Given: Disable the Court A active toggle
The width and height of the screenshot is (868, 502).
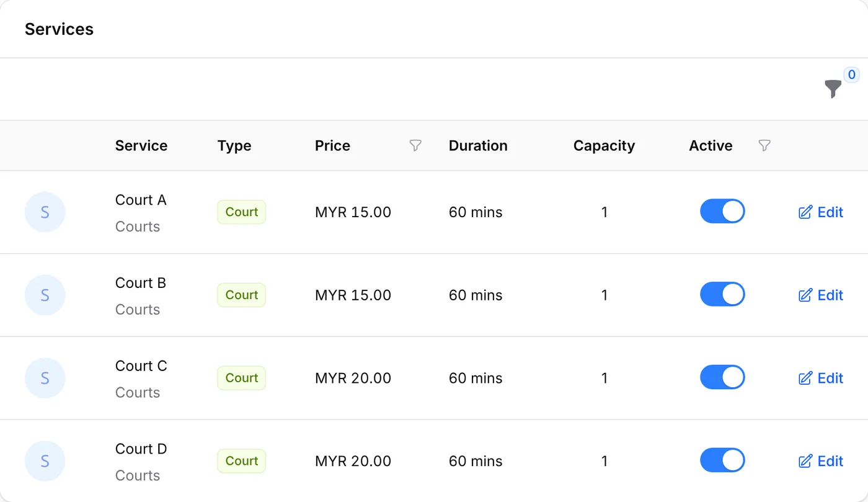Looking at the screenshot, I should point(722,211).
